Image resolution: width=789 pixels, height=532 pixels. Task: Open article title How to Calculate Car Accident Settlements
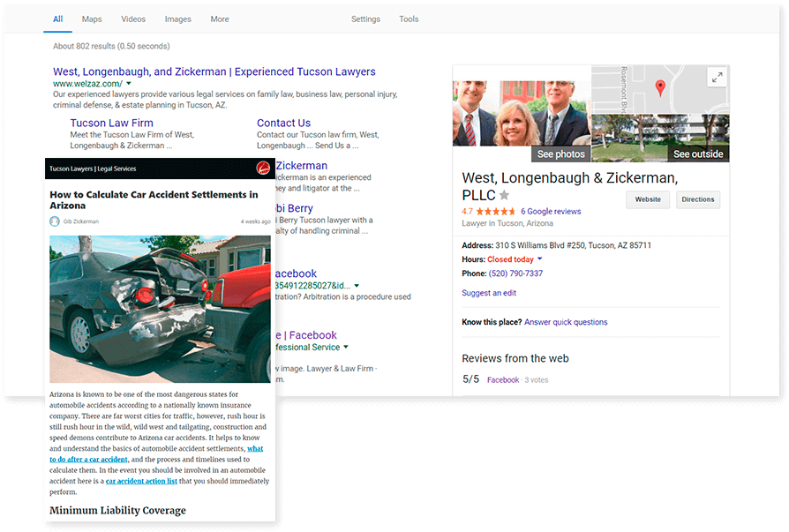click(x=154, y=199)
